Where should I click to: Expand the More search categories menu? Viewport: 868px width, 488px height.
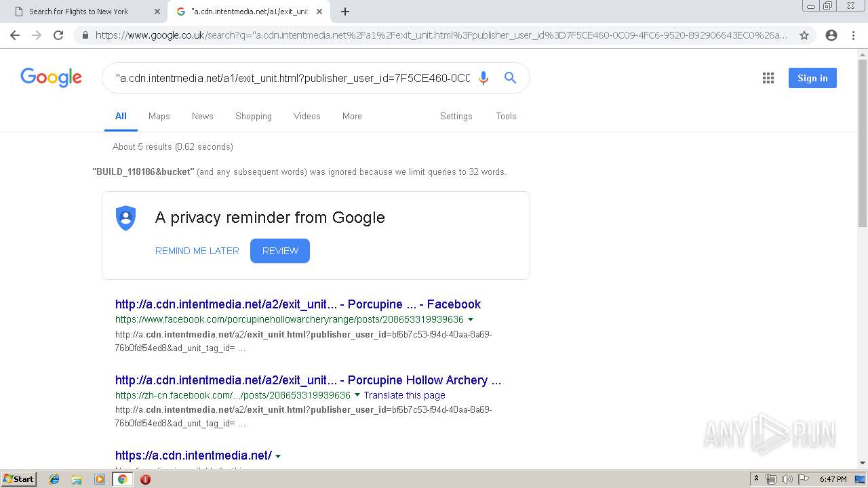pyautogui.click(x=352, y=116)
